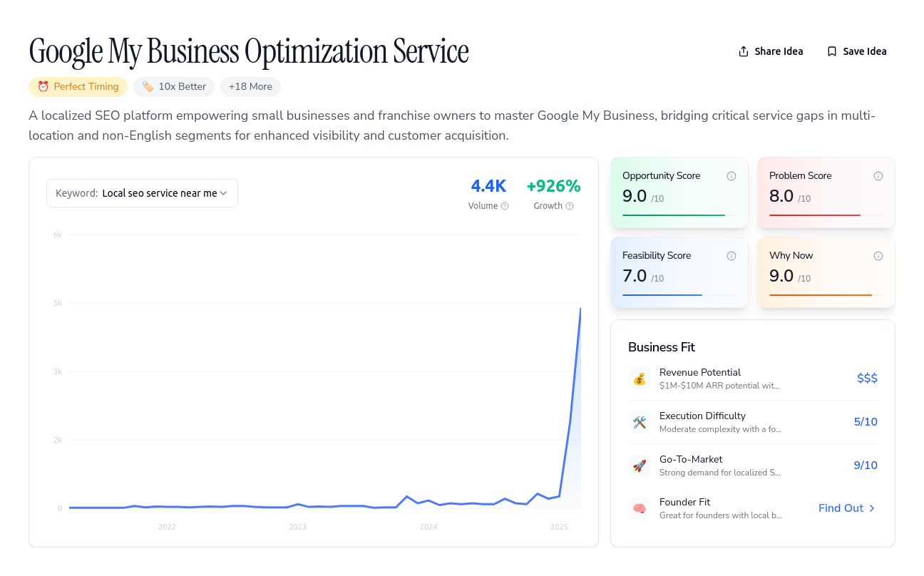Click the Business Fit heading
This screenshot has width=924, height=576.
(662, 347)
